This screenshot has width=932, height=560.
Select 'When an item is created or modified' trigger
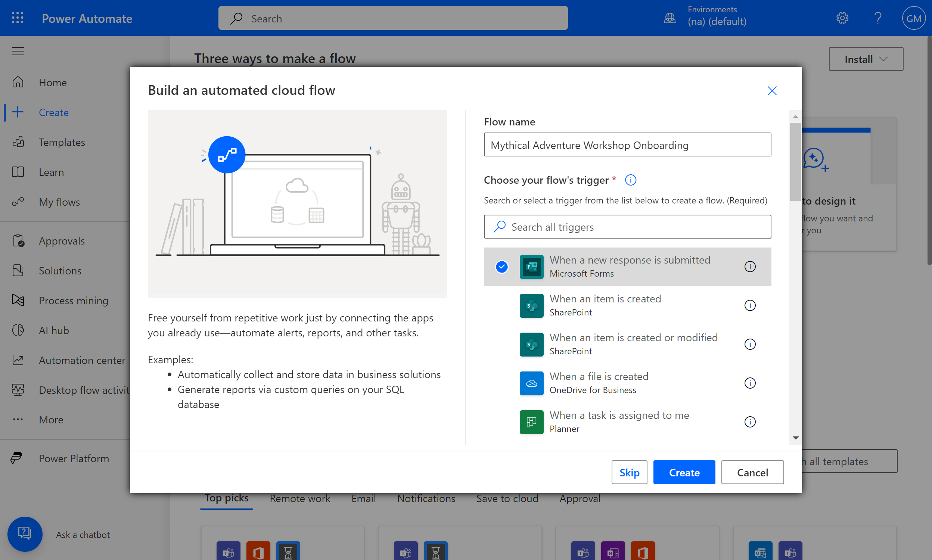click(x=633, y=344)
